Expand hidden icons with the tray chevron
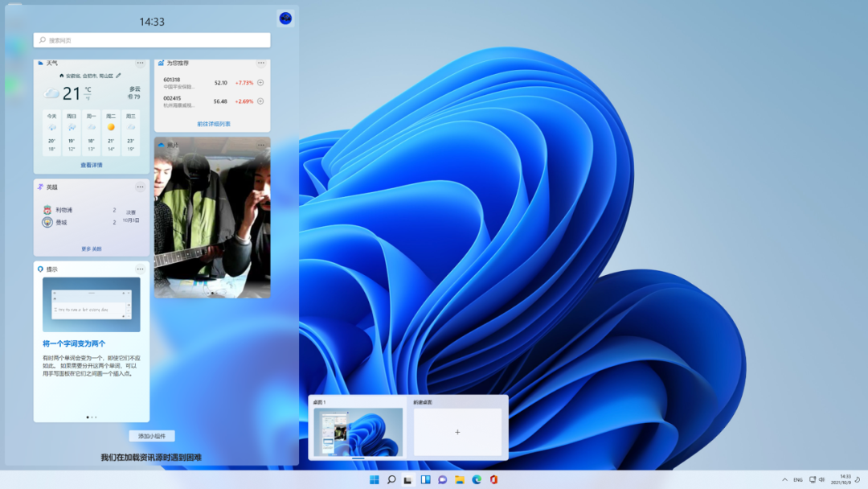 [784, 479]
